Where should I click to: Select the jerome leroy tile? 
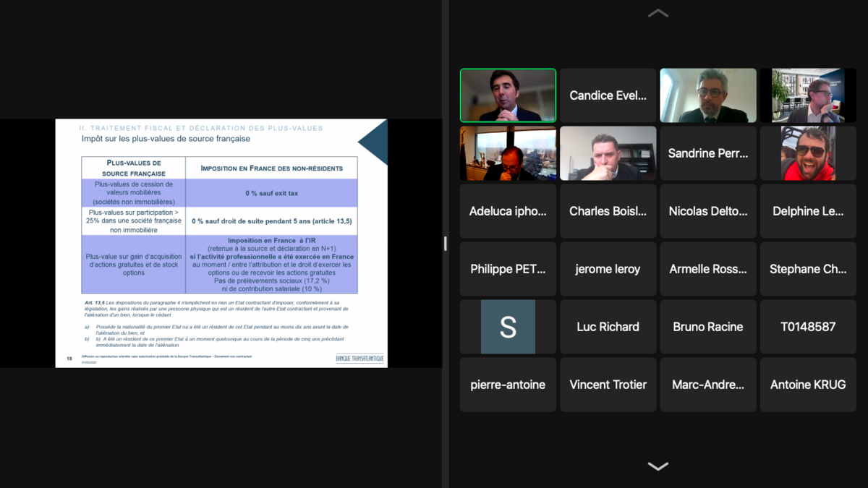pyautogui.click(x=608, y=269)
